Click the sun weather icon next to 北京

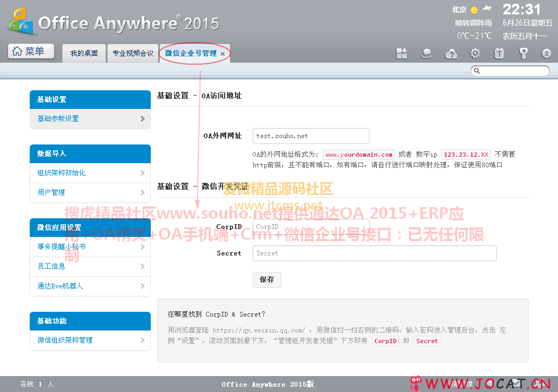tap(474, 10)
